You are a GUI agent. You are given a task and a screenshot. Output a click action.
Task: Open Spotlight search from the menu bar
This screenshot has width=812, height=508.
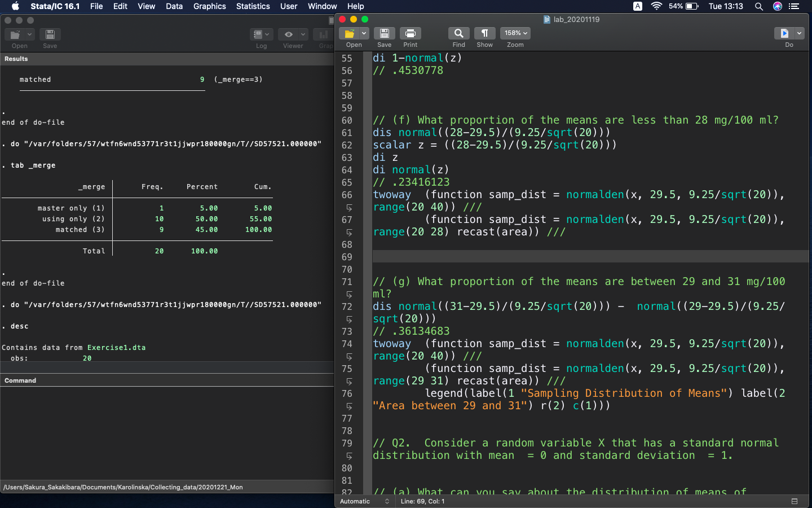click(x=759, y=6)
